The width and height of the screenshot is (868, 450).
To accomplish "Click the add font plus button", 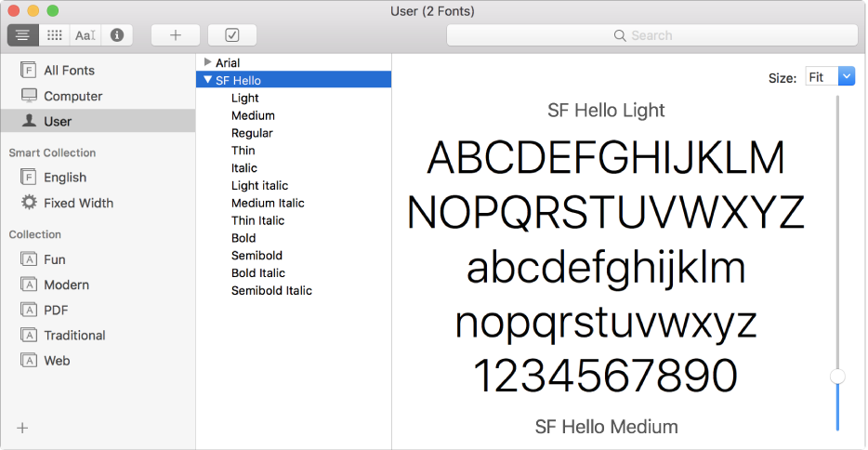I will pos(176,35).
